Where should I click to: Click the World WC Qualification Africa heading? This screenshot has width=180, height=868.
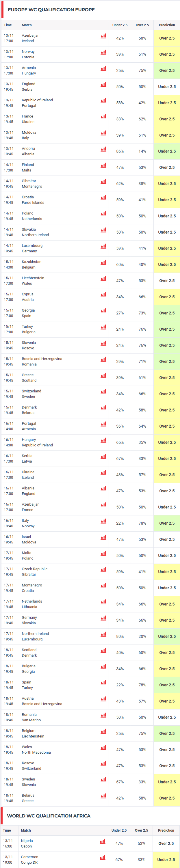pyautogui.click(x=49, y=816)
